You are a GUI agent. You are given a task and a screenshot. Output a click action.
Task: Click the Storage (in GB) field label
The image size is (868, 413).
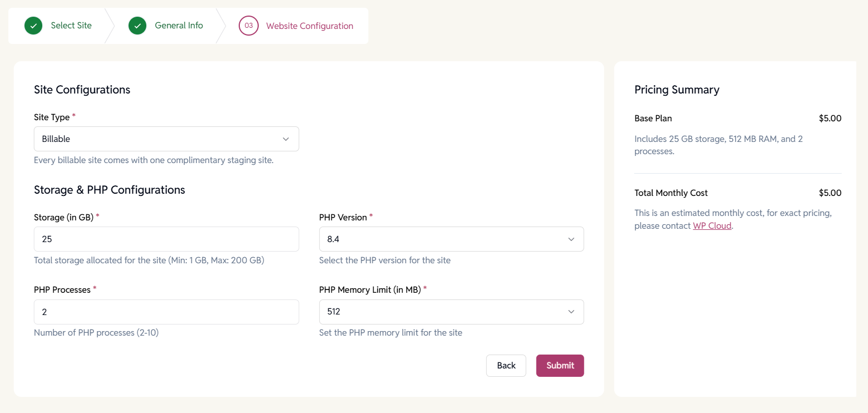63,218
